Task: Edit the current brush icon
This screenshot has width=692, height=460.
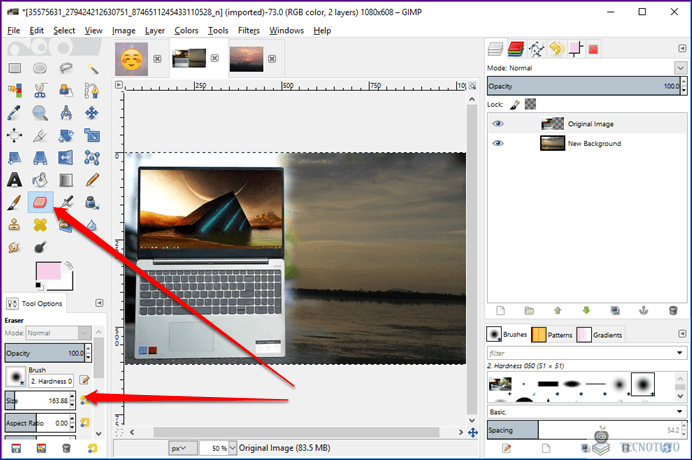Action: 84,380
